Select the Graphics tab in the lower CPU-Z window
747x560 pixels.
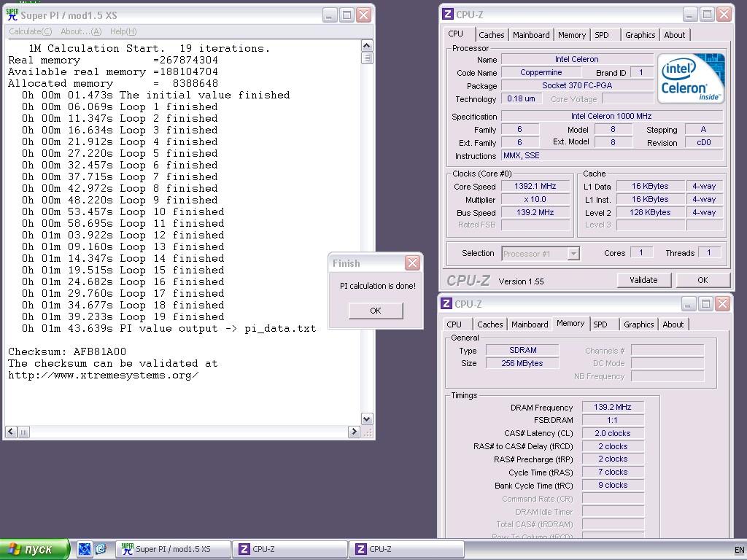[639, 324]
